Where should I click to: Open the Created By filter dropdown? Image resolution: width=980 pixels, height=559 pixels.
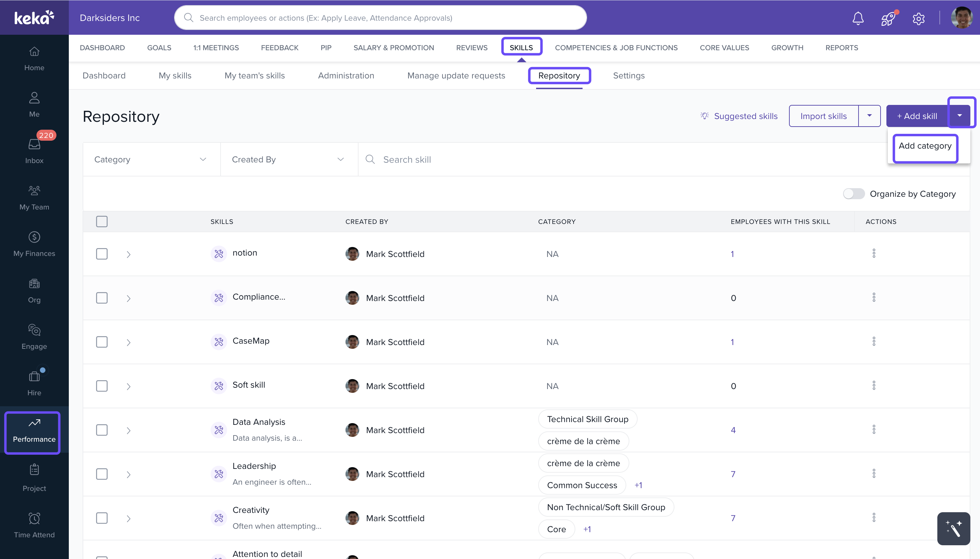point(289,159)
